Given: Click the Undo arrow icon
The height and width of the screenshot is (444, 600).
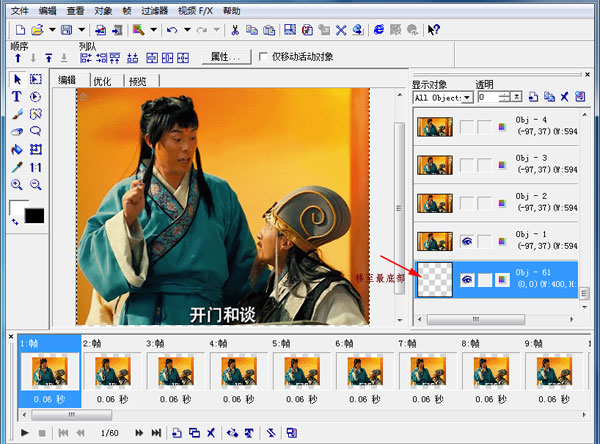Looking at the screenshot, I should pos(172,30).
